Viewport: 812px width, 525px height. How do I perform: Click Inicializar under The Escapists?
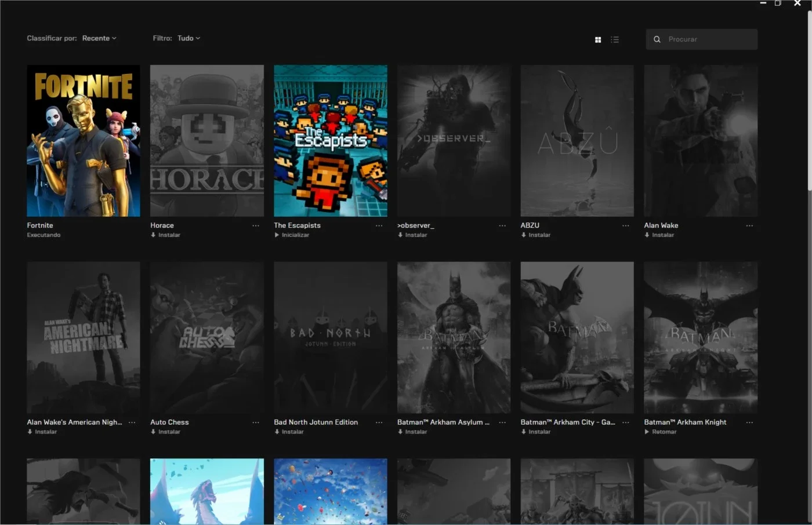[x=292, y=235]
